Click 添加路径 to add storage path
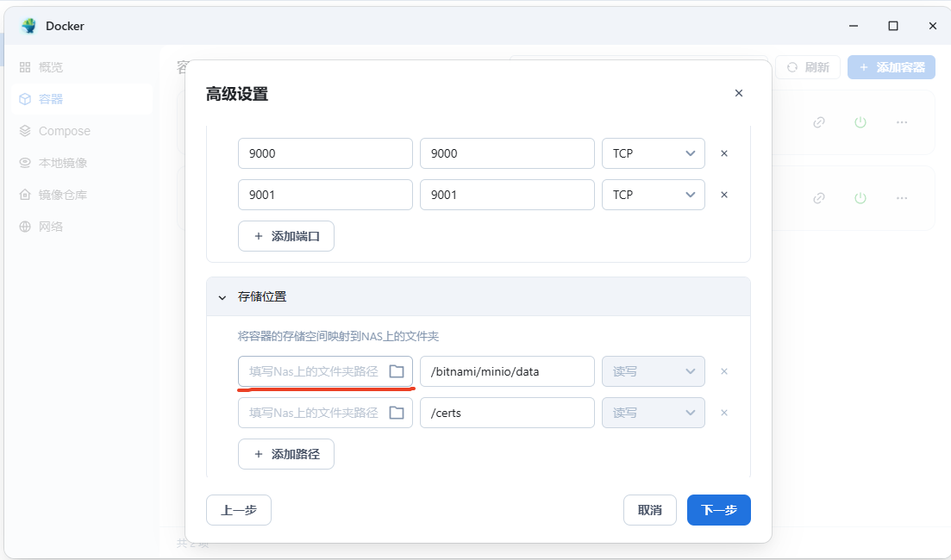The image size is (951, 560). point(286,454)
